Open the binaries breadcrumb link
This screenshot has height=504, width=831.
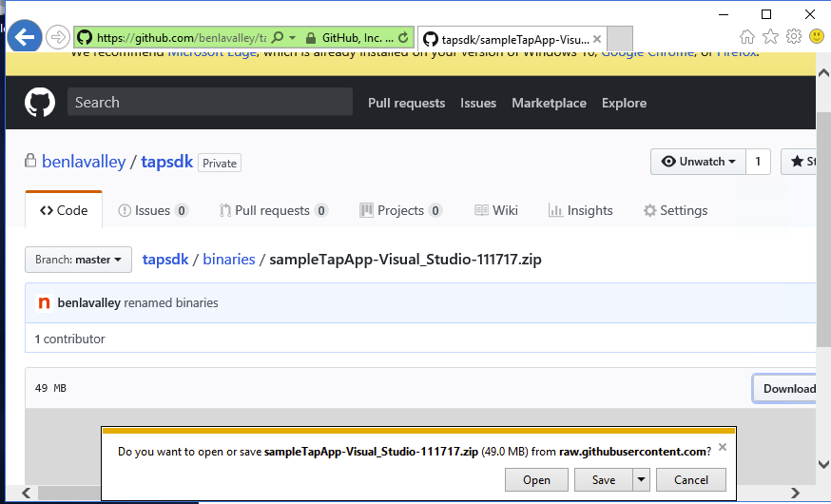pyautogui.click(x=229, y=260)
